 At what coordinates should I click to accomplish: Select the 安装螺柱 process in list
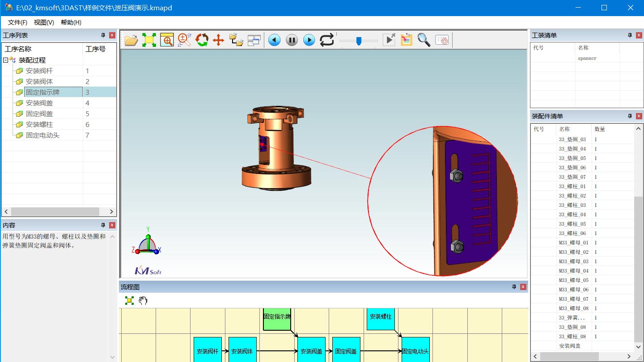(39, 124)
